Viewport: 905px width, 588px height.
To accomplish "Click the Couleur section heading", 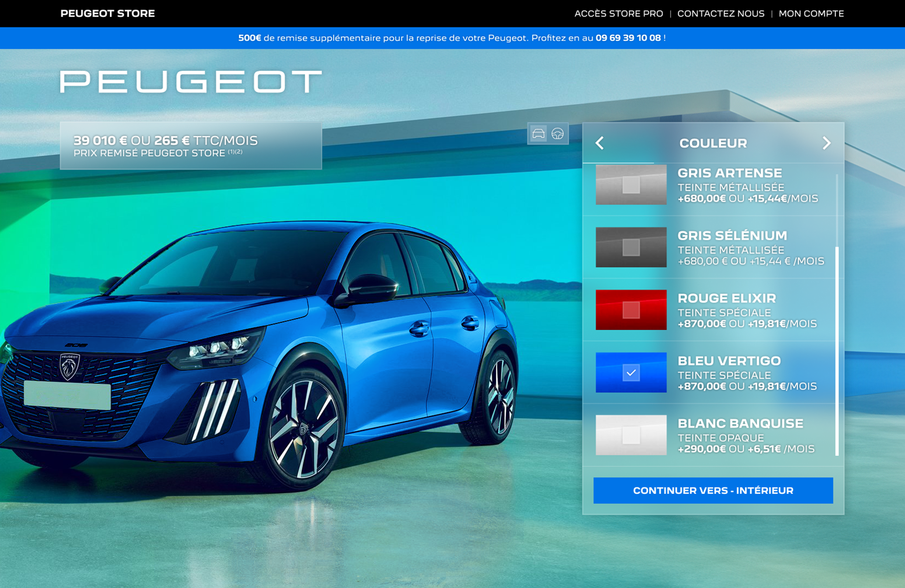I will 713,143.
